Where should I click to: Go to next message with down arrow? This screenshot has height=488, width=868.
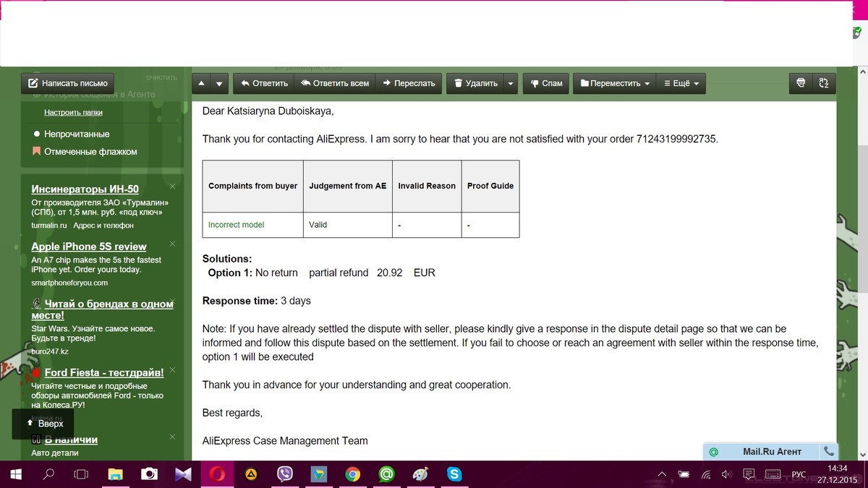(219, 83)
